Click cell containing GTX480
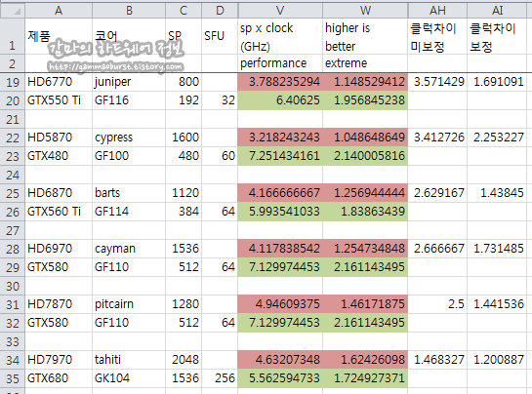The image size is (532, 394). [59, 156]
